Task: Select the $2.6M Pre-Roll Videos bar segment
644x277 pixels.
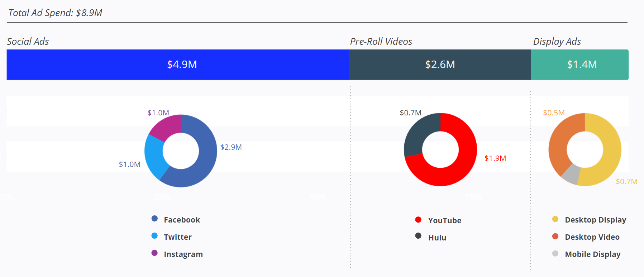Action: pyautogui.click(x=440, y=65)
